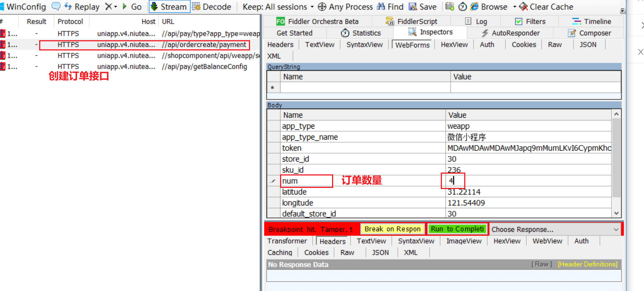Click the comment speech bubble icon
The image size is (644, 291).
point(56,6)
